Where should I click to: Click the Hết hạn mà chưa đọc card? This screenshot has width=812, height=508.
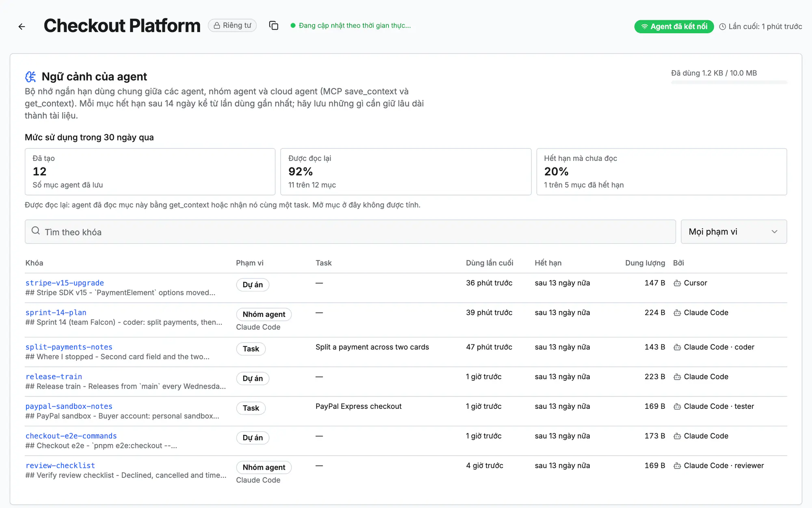pos(662,172)
